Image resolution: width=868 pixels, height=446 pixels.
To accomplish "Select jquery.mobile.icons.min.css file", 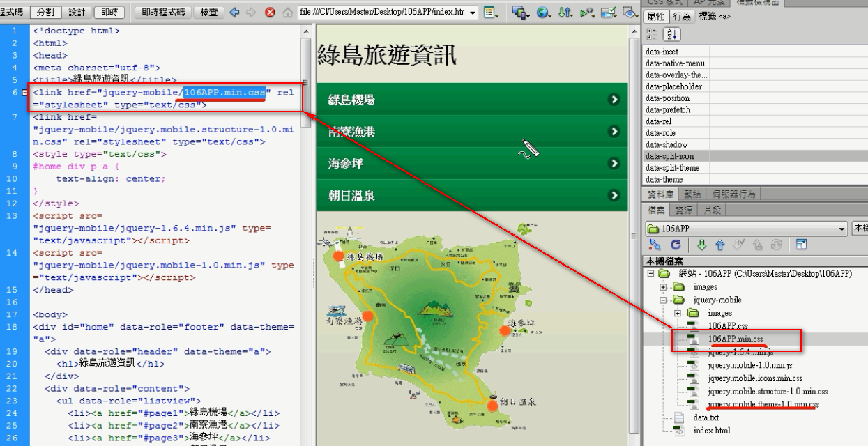I will [754, 378].
